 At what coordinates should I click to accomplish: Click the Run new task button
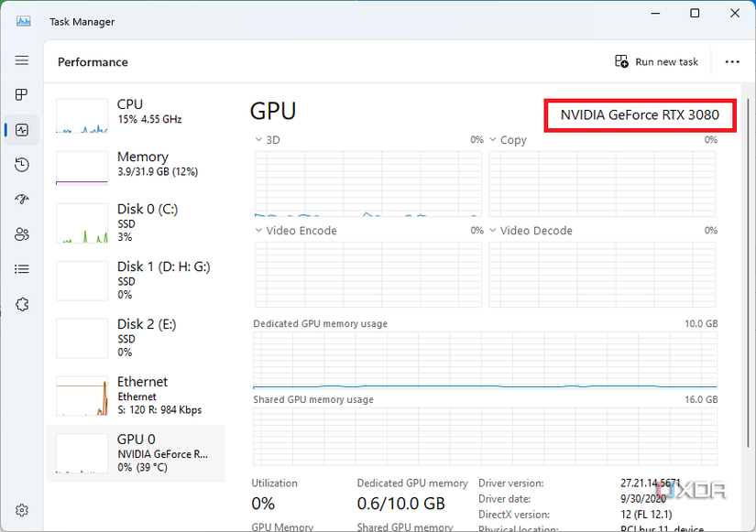(656, 61)
